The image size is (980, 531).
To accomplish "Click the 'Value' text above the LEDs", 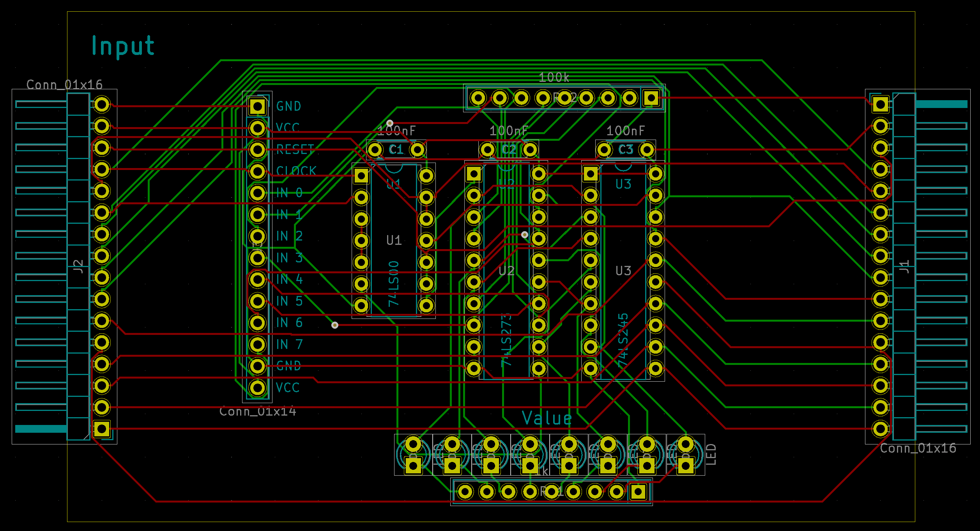I will (547, 418).
